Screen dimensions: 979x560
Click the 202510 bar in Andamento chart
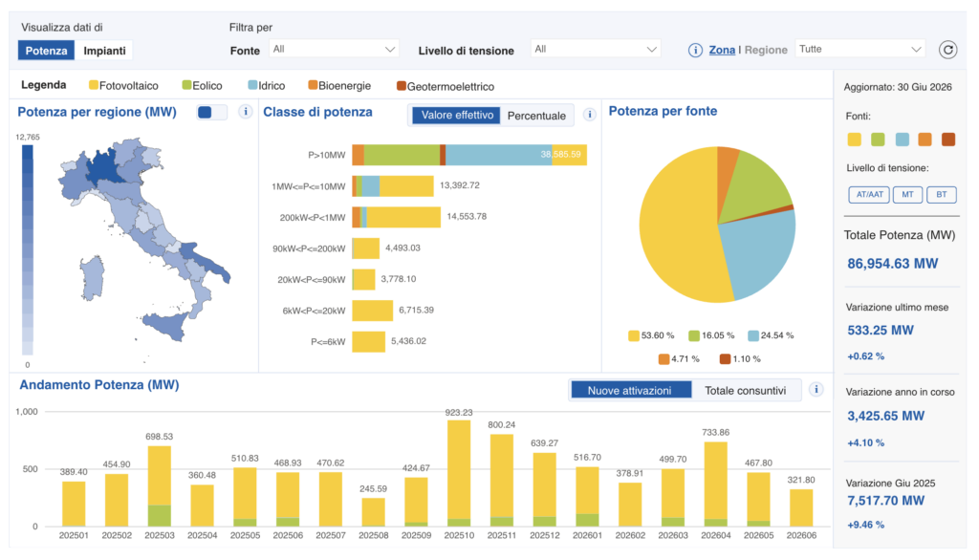[x=459, y=473]
